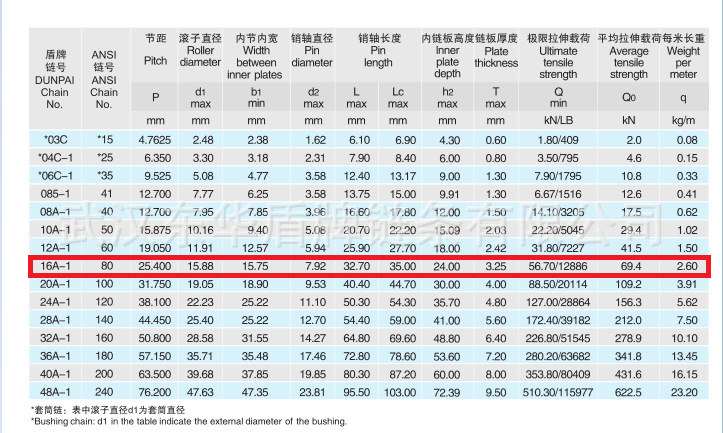Click the 'Weight per meter' header

coord(683,62)
